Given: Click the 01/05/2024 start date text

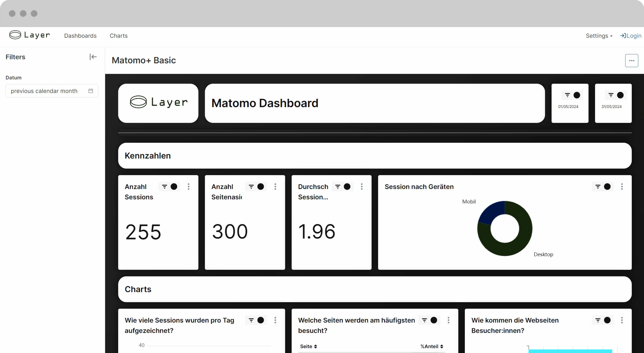Looking at the screenshot, I should point(568,107).
